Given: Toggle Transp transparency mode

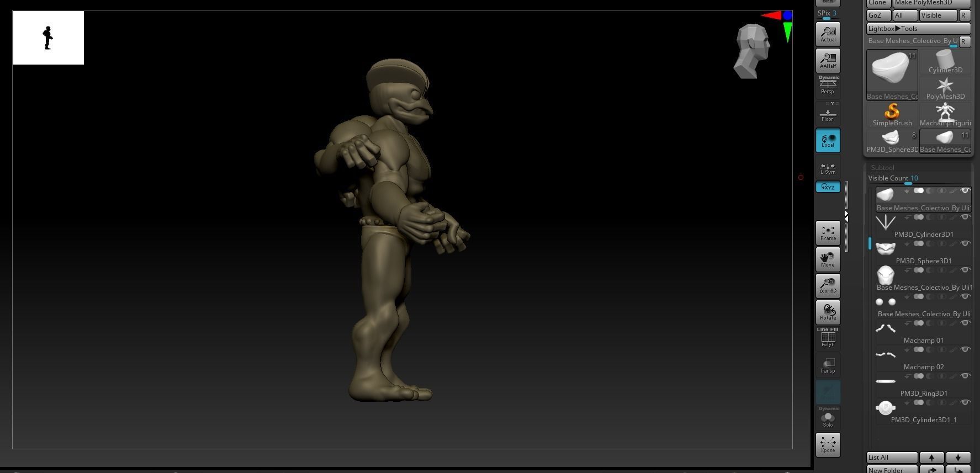Looking at the screenshot, I should pos(828,365).
